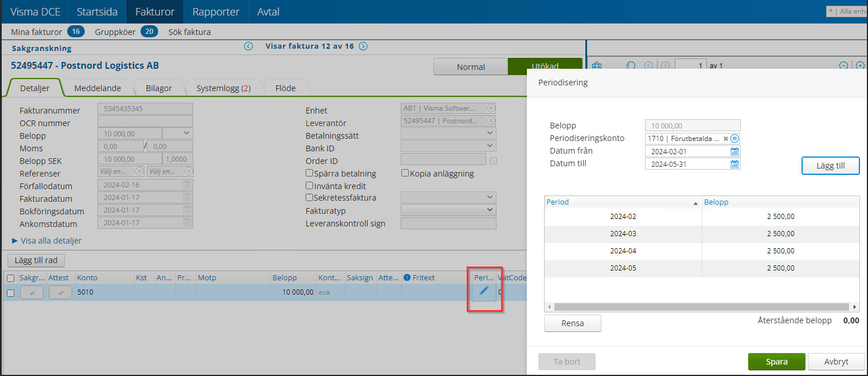The width and height of the screenshot is (868, 376).
Task: Open the Rapporter menu item
Action: pos(216,11)
